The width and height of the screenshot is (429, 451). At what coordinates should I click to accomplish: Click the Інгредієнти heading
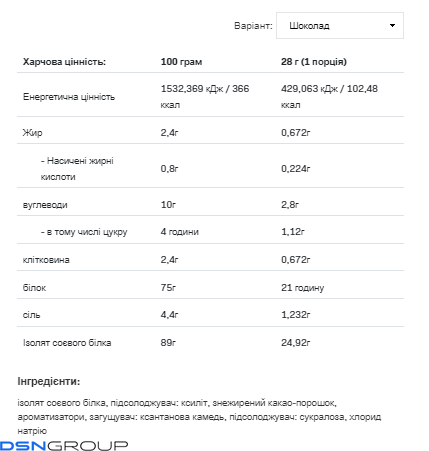pyautogui.click(x=49, y=381)
